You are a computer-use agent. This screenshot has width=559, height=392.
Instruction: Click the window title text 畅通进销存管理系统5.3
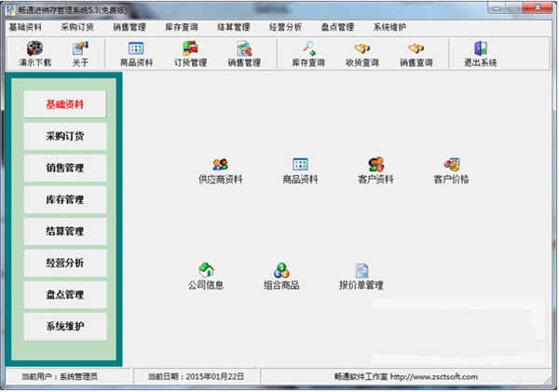73,10
